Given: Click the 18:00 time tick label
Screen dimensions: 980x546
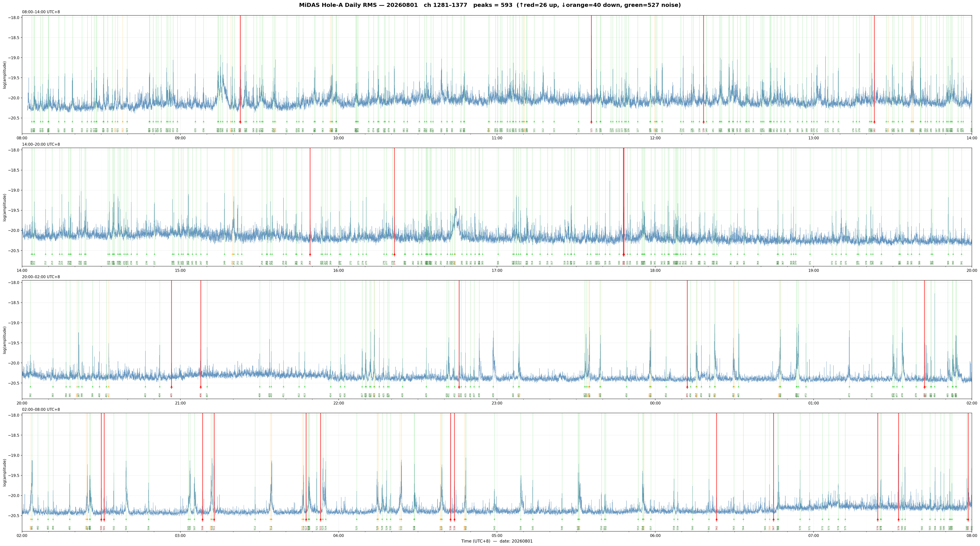Looking at the screenshot, I should (655, 271).
